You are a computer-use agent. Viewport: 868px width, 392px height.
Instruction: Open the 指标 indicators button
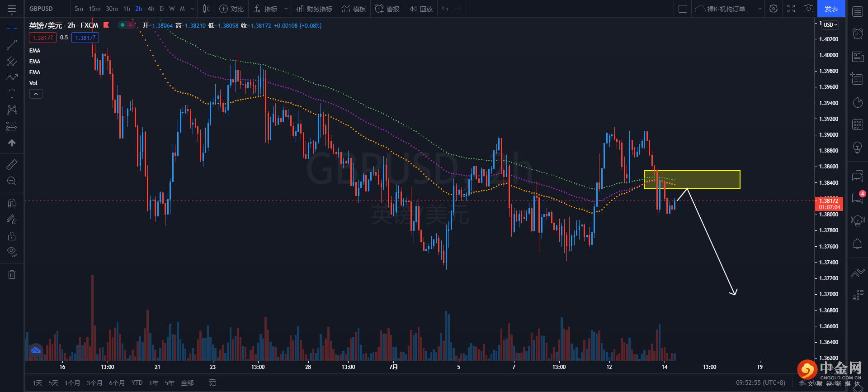click(266, 9)
